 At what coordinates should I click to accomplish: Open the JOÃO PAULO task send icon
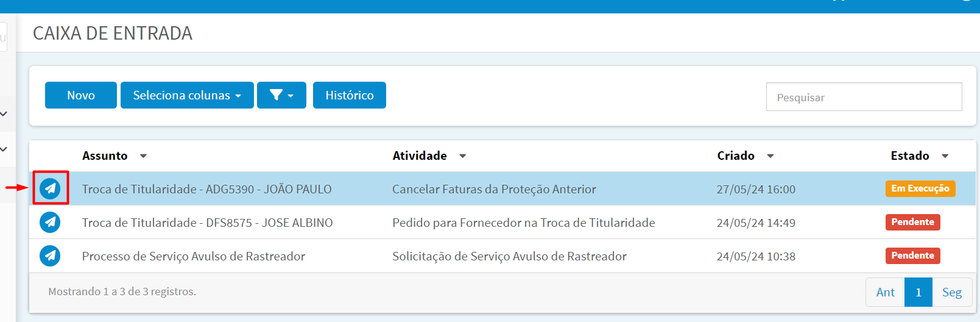pyautogui.click(x=50, y=188)
